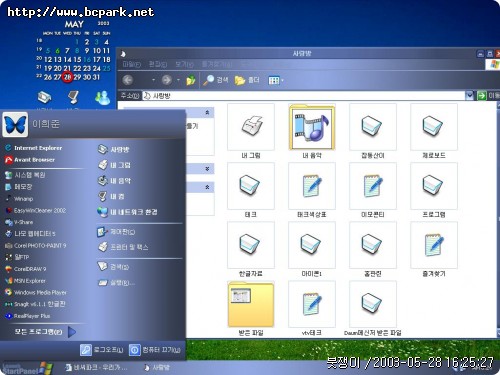
Task: Open MSN Explorer in start menu
Action: click(x=25, y=281)
